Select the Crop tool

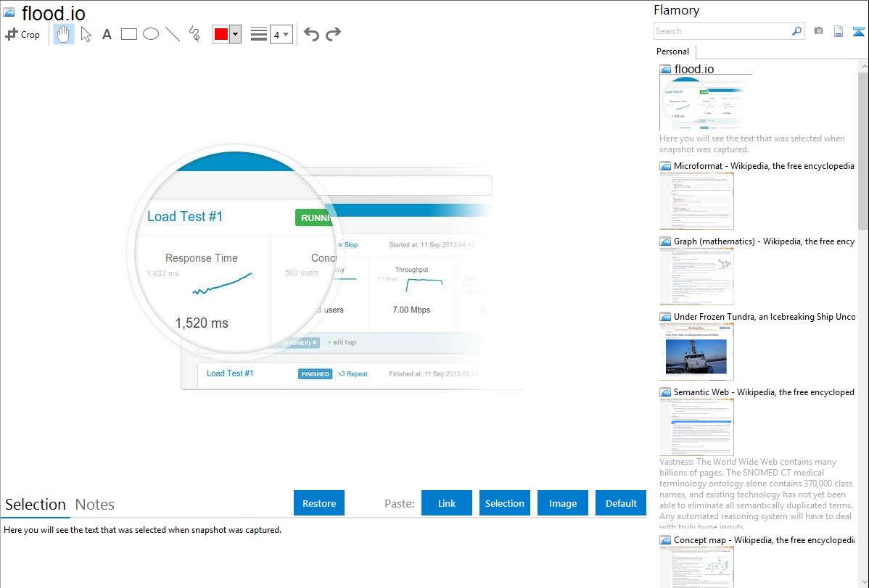tap(22, 34)
